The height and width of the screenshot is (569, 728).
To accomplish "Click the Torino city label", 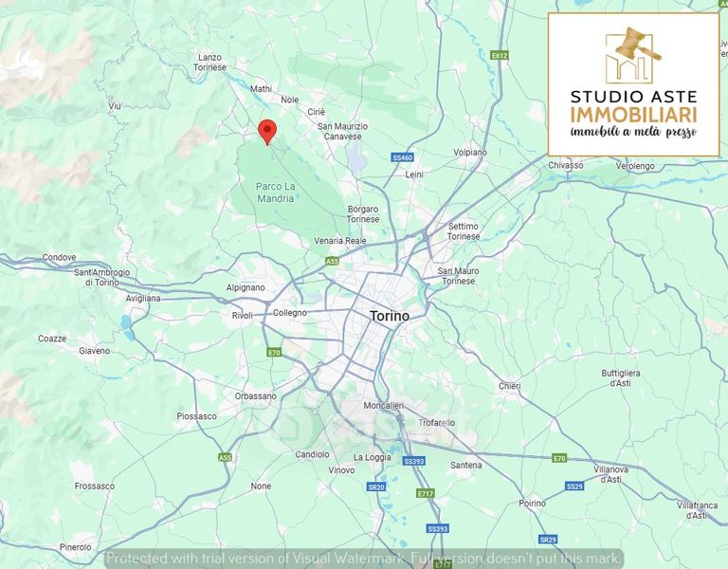I will point(390,317).
